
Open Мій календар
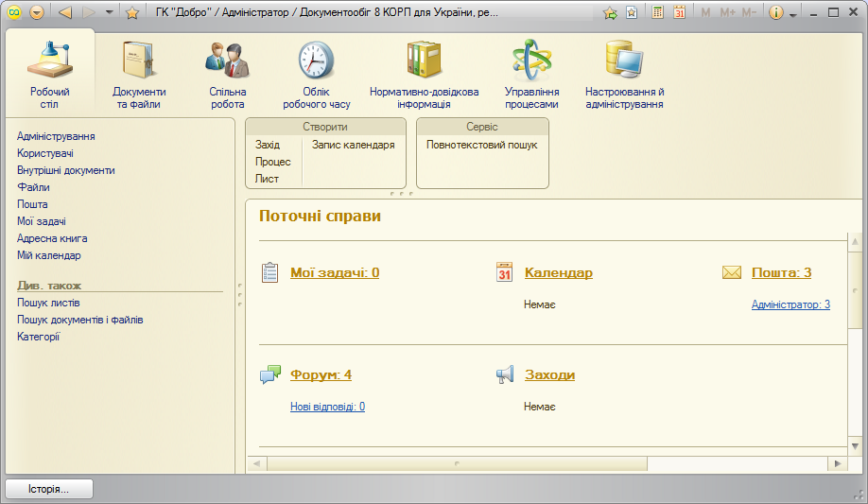[49, 256]
